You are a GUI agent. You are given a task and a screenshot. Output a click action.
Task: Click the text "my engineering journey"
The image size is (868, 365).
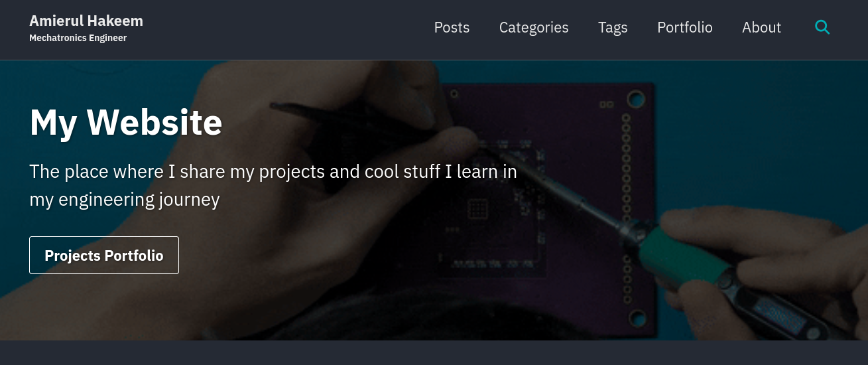(124, 199)
